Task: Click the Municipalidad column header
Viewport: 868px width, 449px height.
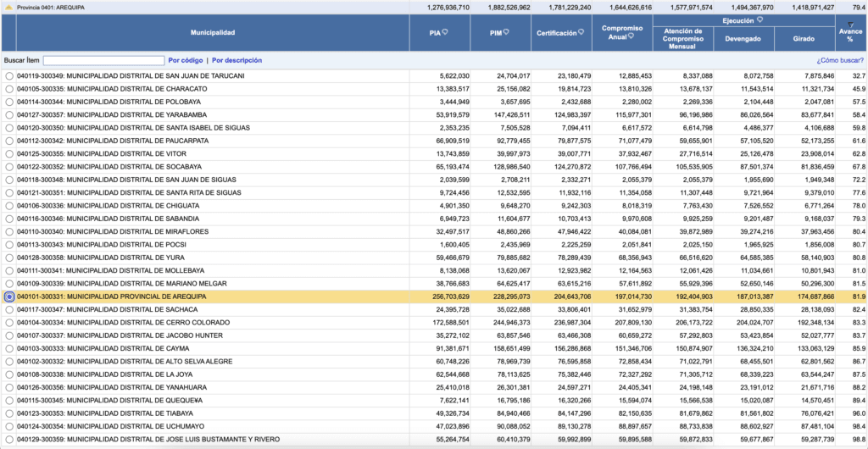Action: tap(212, 32)
